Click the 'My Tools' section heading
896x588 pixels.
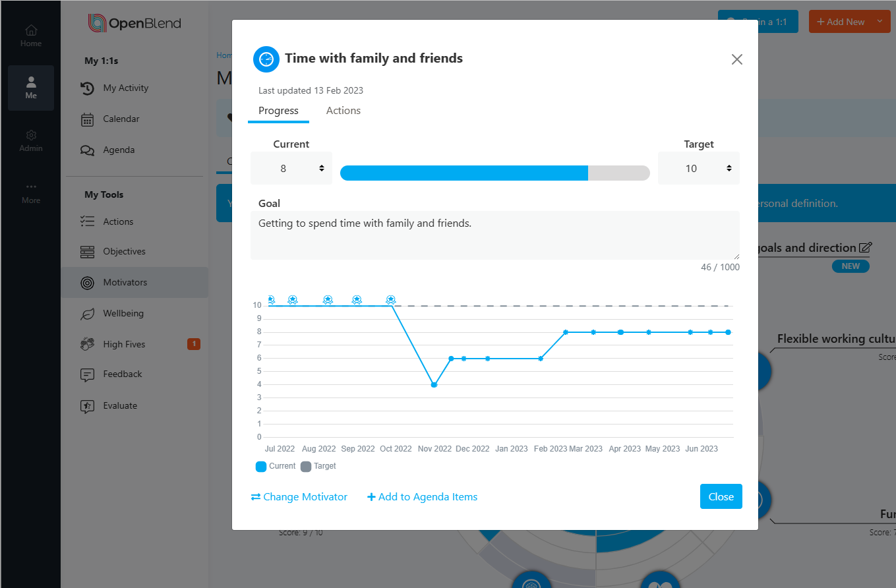[104, 194]
